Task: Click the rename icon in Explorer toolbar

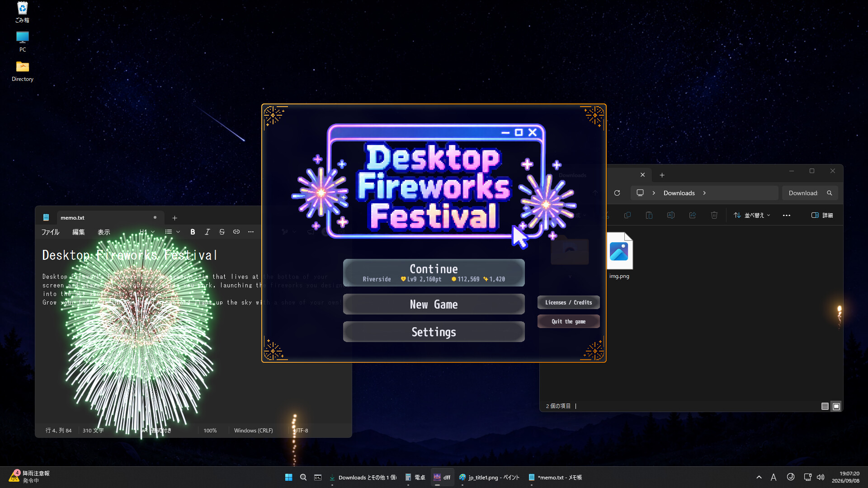Action: point(671,215)
